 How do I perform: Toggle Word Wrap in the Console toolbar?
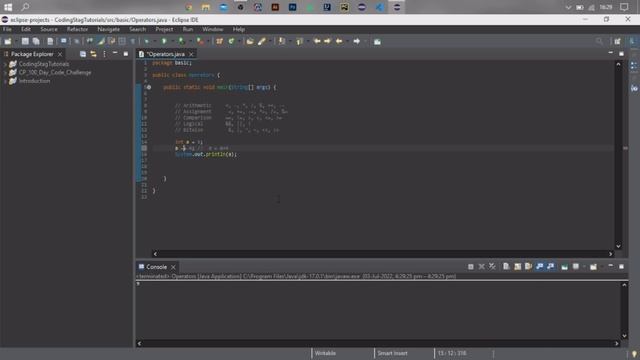[x=529, y=267]
